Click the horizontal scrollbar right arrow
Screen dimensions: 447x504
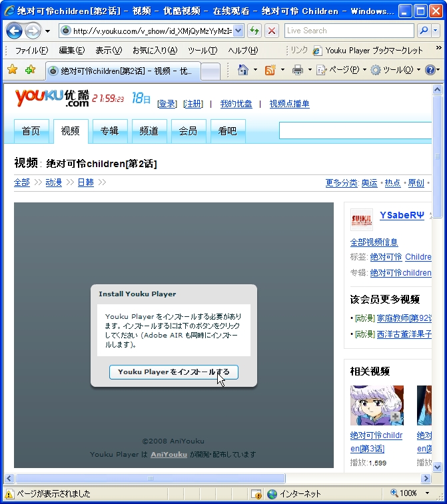coord(426,478)
